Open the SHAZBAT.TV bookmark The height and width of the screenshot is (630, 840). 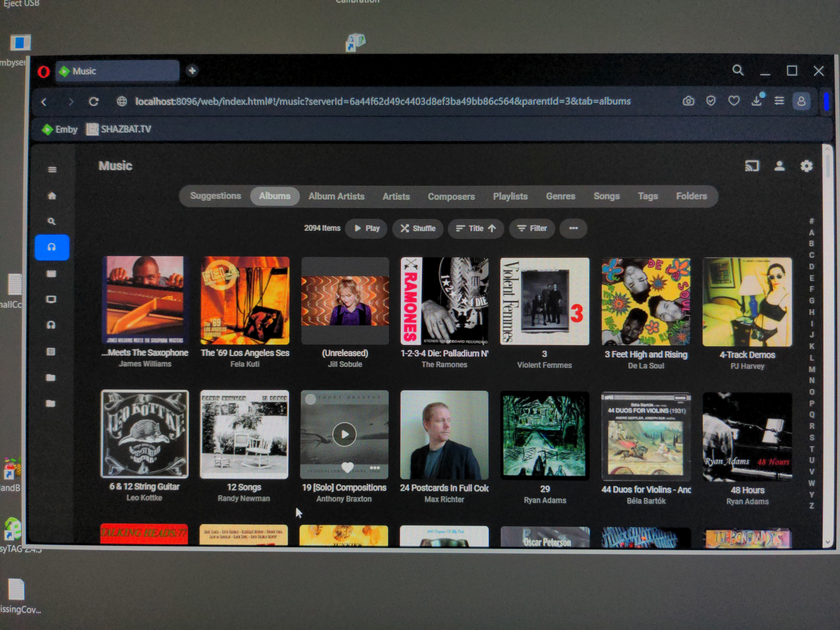[119, 130]
